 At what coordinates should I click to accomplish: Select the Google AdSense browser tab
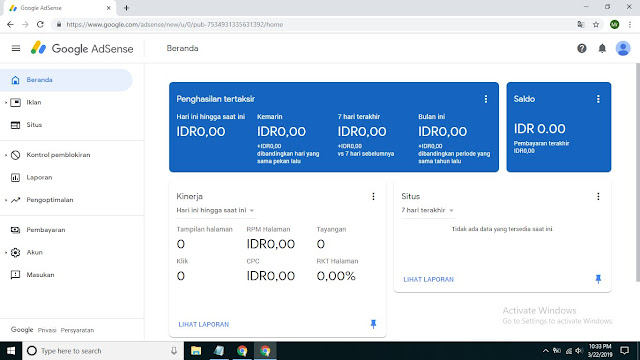point(60,8)
